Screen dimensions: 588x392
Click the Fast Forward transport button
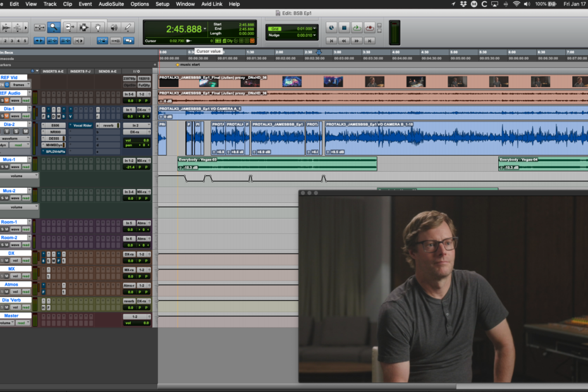[357, 40]
